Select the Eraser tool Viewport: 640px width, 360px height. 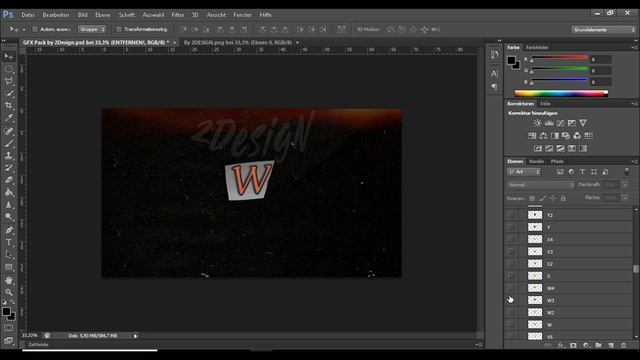(9, 180)
